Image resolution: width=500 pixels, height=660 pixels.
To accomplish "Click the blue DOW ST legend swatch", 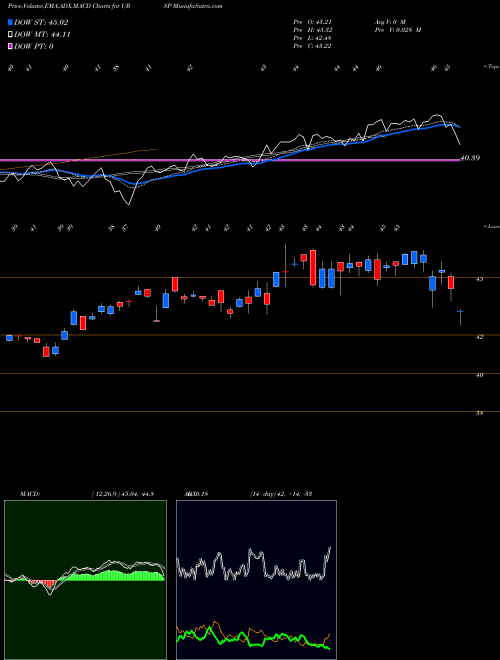I will click(11, 22).
